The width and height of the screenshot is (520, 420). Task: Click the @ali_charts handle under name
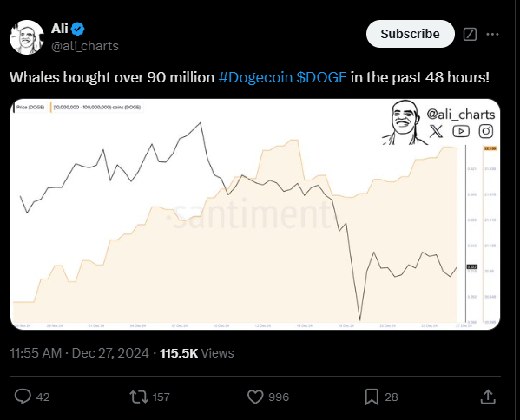[85, 46]
